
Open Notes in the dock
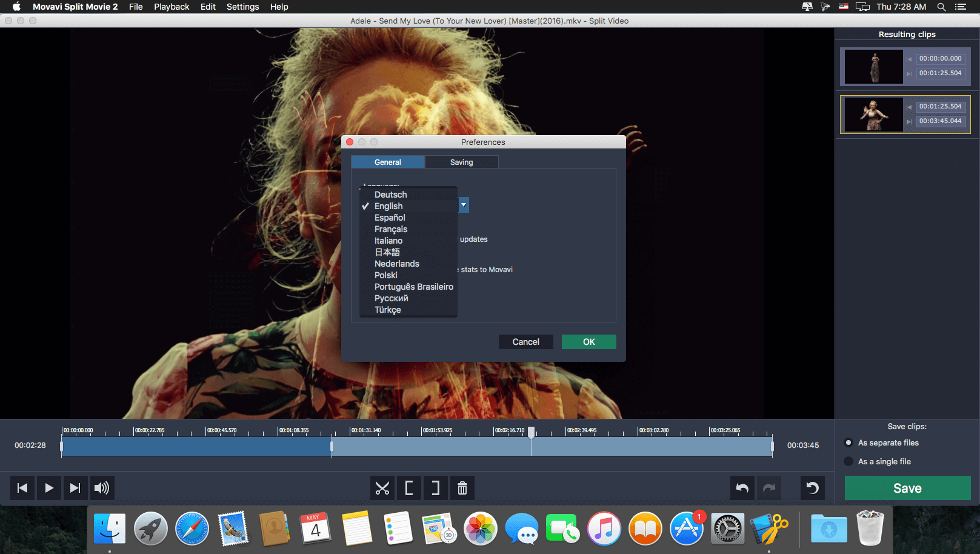(357, 529)
